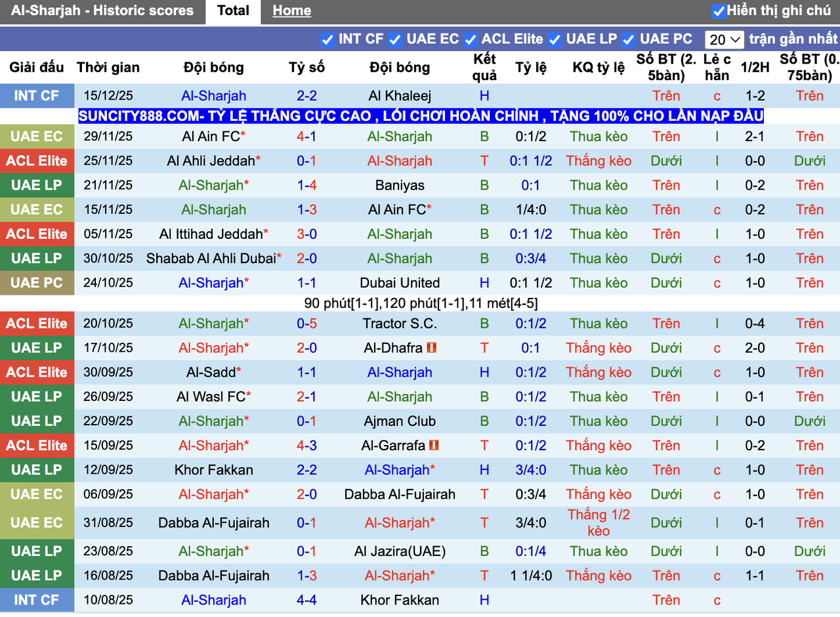Open Al Jazira(UAE) team link
840x617 pixels.
coord(400,551)
